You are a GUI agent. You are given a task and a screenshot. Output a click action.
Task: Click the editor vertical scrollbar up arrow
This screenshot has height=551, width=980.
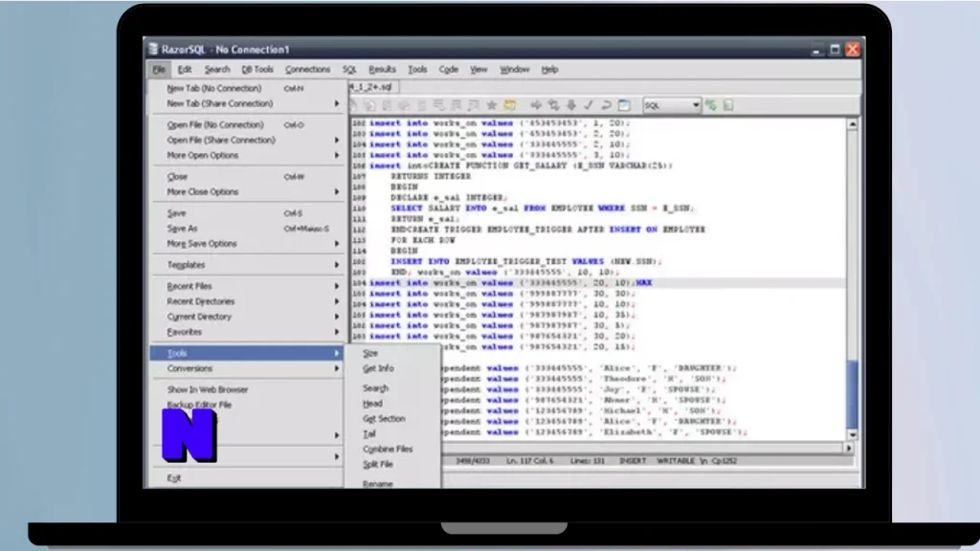853,125
